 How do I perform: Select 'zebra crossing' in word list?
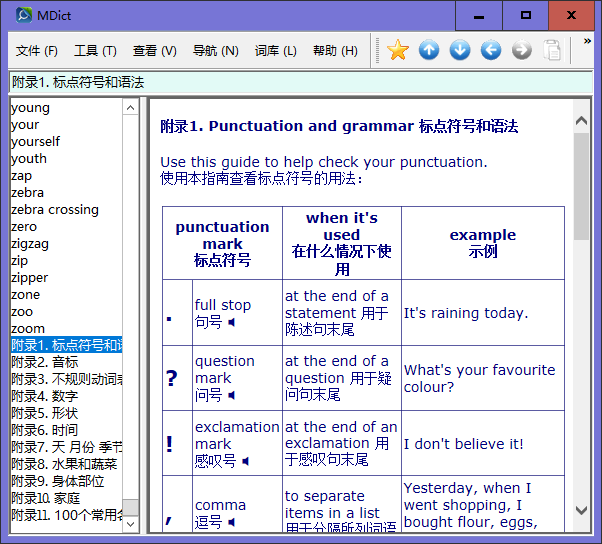point(55,210)
